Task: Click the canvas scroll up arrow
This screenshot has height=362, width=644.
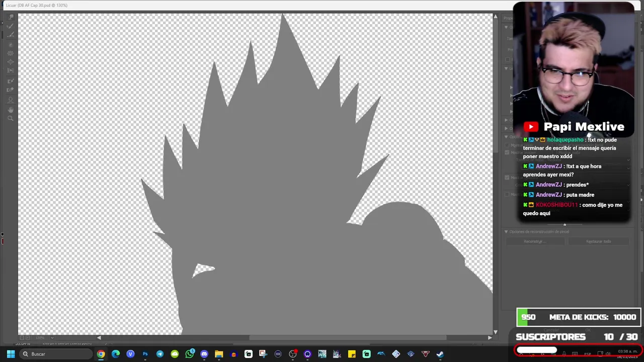Action: click(x=496, y=17)
